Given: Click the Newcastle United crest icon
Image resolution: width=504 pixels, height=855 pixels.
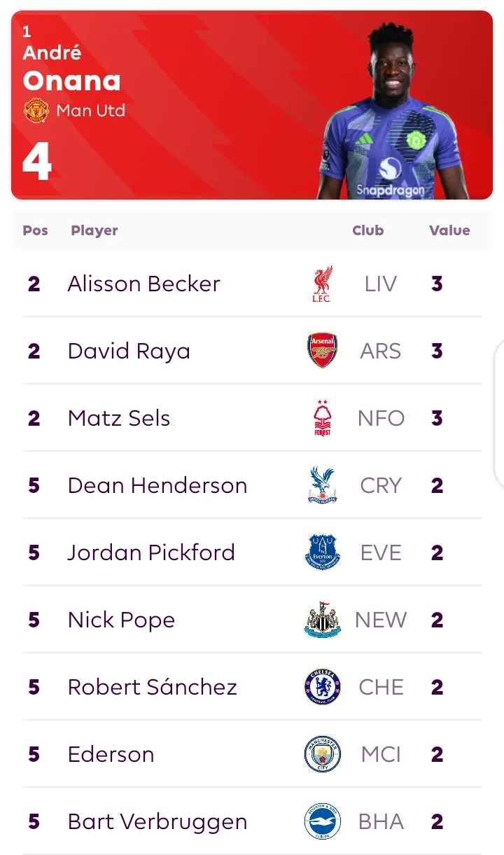Looking at the screenshot, I should click(x=323, y=620).
